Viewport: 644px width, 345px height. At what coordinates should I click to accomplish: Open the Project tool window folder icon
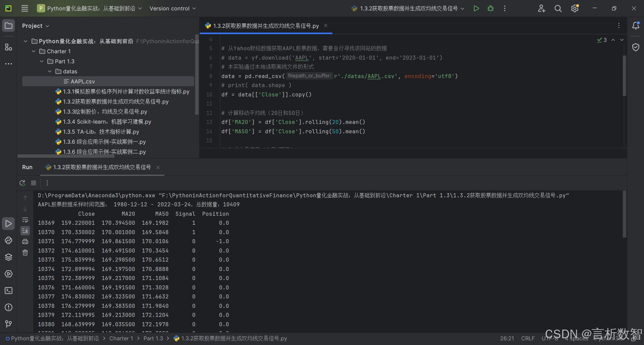point(8,26)
